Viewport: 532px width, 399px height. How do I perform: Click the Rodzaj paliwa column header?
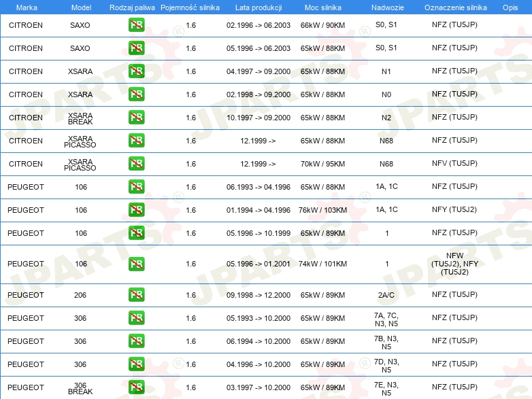[x=132, y=7]
